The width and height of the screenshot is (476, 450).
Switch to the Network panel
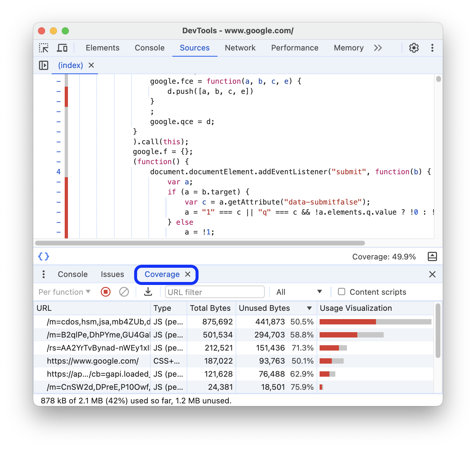pyautogui.click(x=240, y=48)
